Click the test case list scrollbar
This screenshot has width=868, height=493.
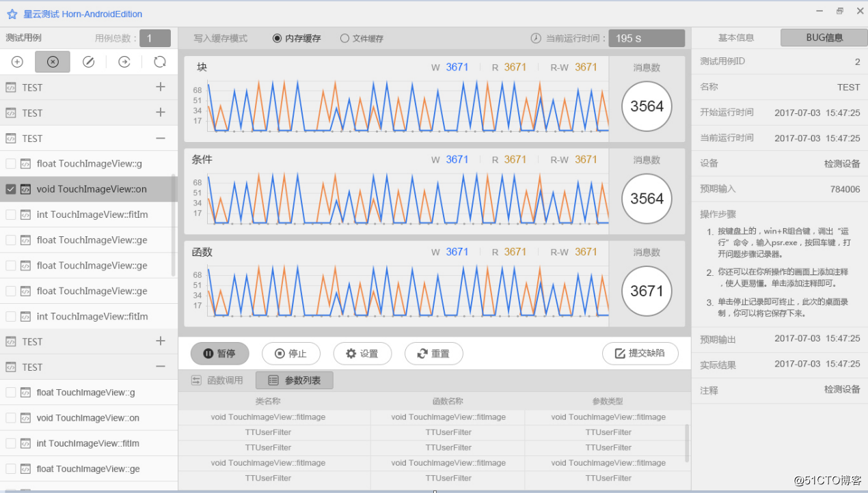pos(173,225)
